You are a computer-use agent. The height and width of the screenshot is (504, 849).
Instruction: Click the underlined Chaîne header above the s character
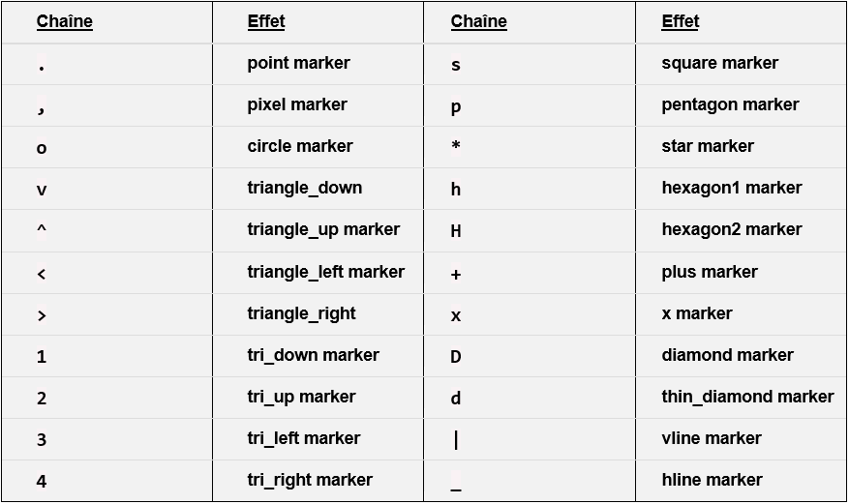478,21
